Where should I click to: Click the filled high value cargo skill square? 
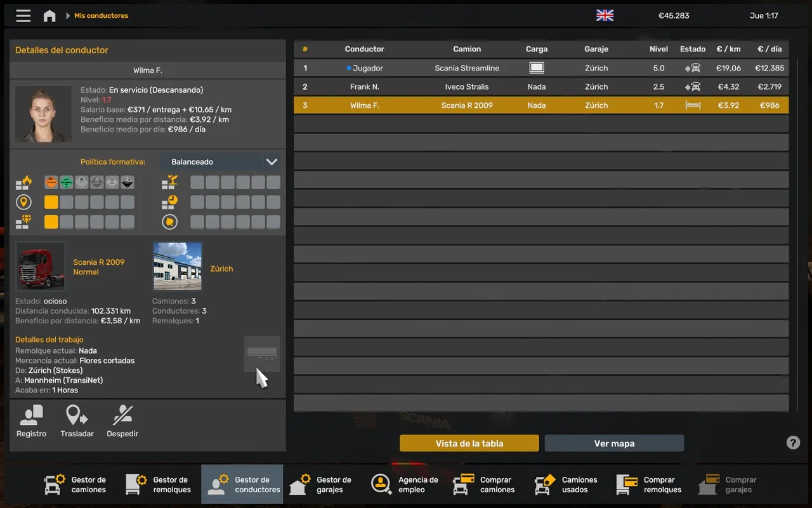tap(51, 222)
